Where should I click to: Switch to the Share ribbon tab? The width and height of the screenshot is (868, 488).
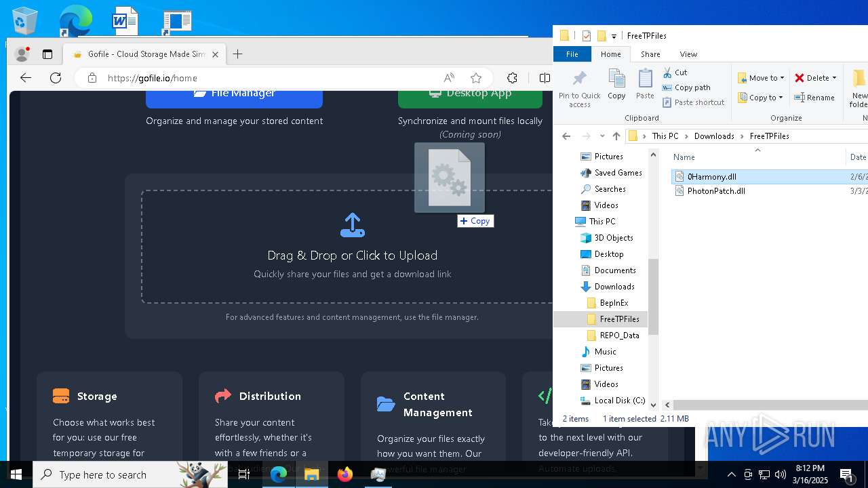(650, 54)
